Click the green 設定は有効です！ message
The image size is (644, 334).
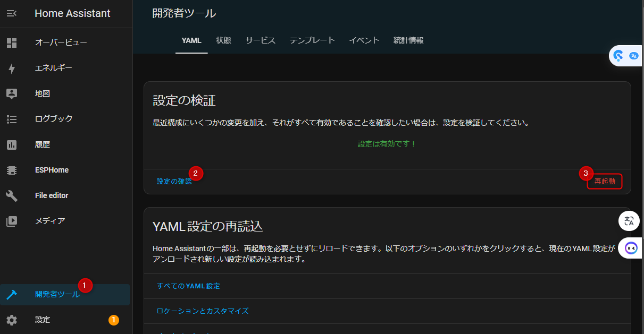coord(387,144)
